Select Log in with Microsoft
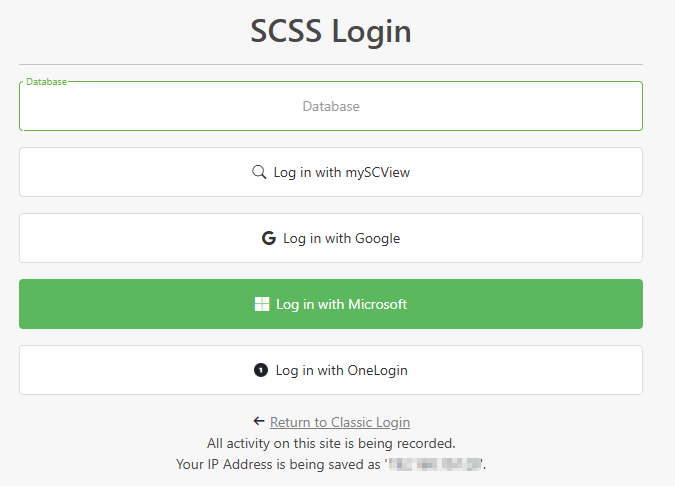675x486 pixels. [x=331, y=304]
